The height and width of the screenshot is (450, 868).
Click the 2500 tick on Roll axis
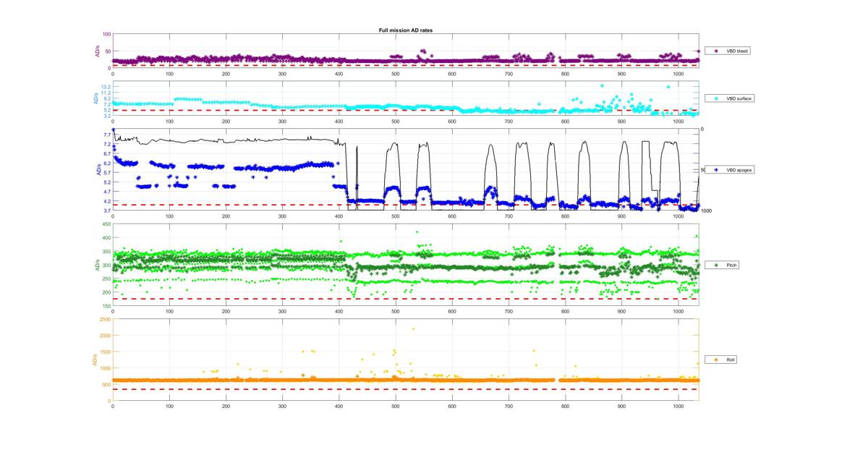point(105,319)
